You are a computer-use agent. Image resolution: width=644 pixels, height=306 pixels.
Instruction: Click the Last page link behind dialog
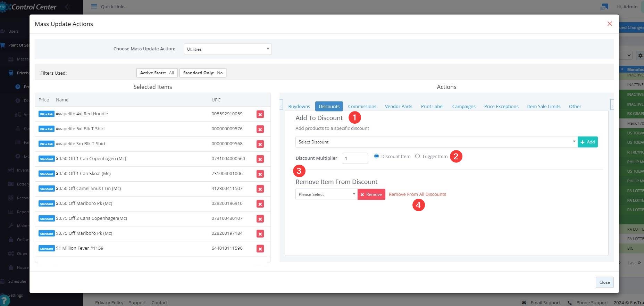[634, 263]
